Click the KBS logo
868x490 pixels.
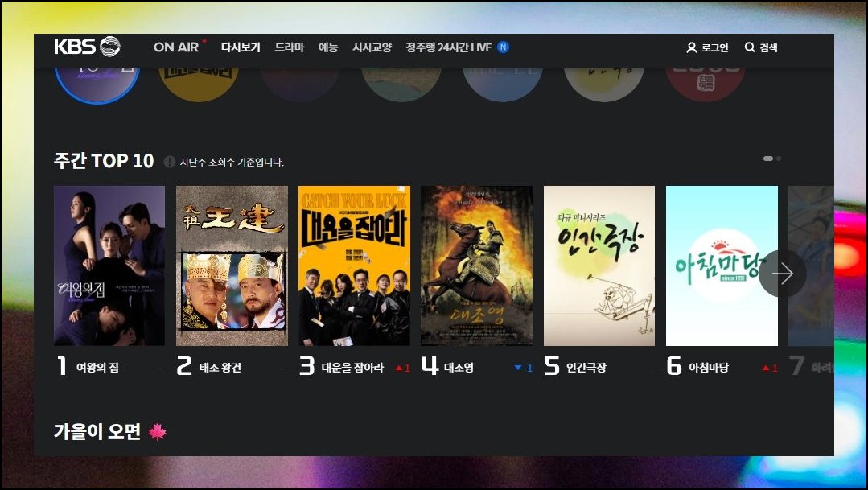(87, 47)
